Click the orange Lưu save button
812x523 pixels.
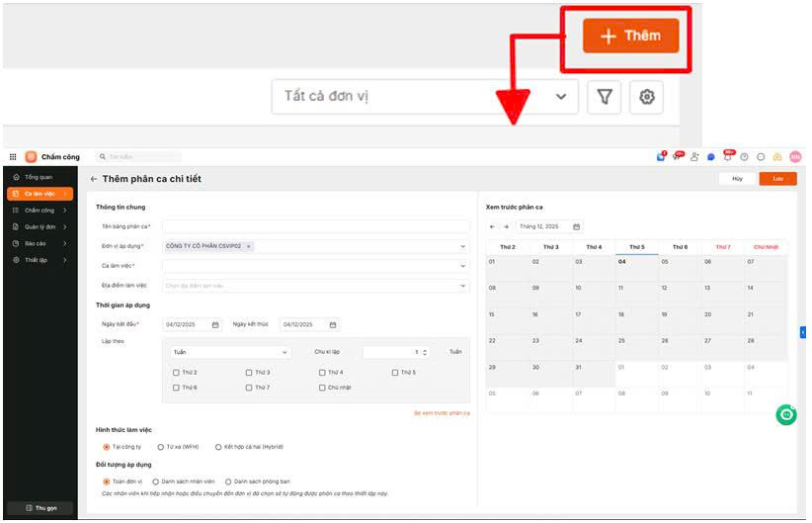(777, 179)
